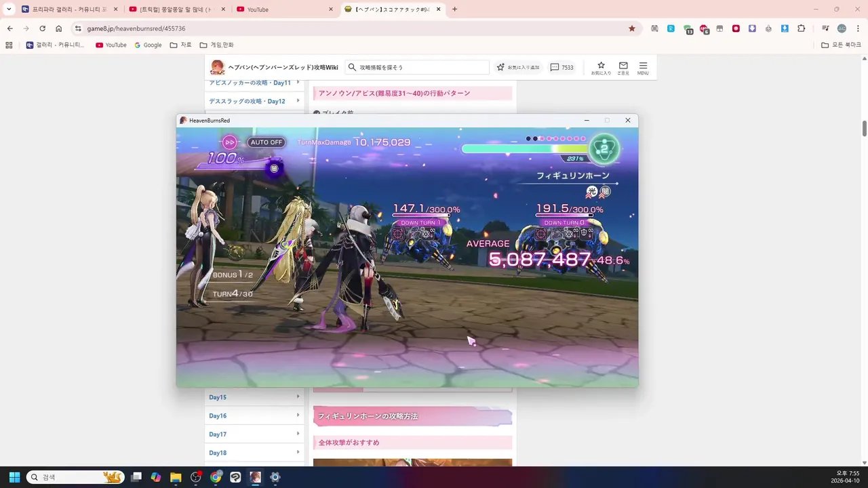Viewport: 868px width, 488px height.
Task: Expand デススラッグの攻略・Day12 sidebar item
Action: pyautogui.click(x=254, y=101)
